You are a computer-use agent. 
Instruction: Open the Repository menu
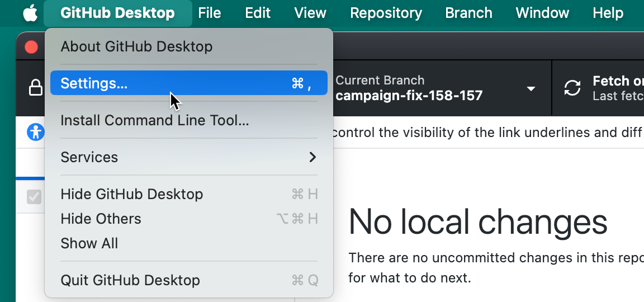(386, 13)
